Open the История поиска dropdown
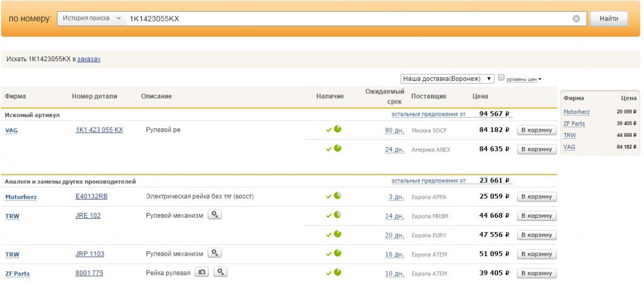Viewport: 644px width, 288px height. coord(92,18)
